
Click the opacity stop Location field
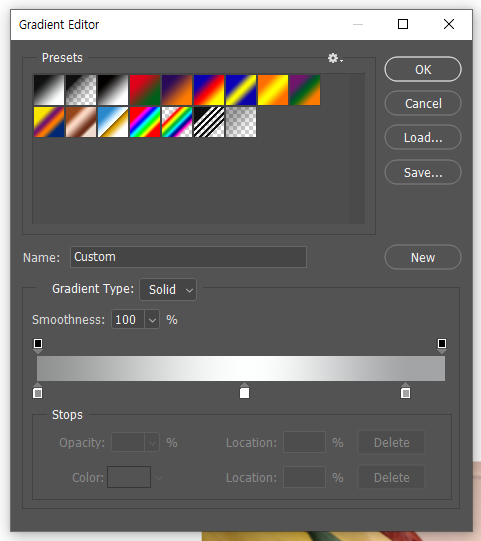[x=304, y=442]
